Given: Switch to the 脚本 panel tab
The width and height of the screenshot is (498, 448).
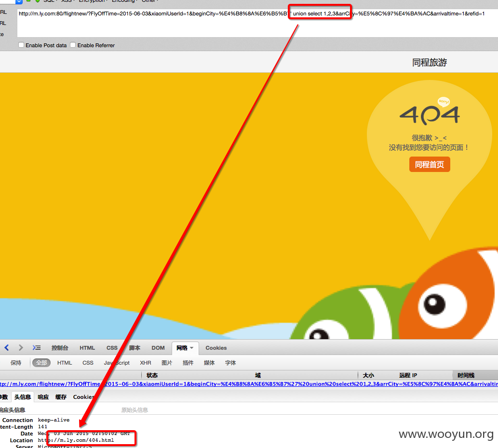Looking at the screenshot, I should [135, 348].
